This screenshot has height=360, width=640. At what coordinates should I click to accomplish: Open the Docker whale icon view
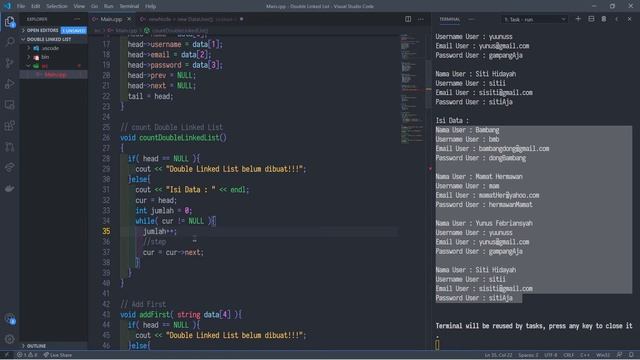(10, 188)
